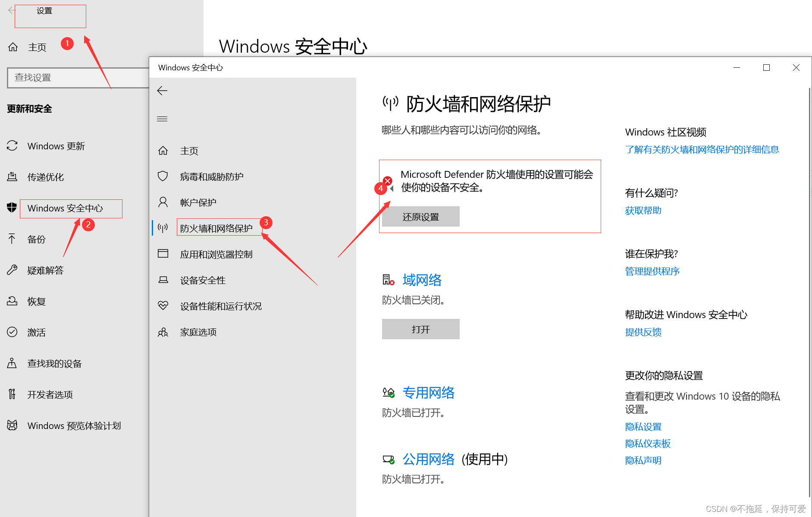The height and width of the screenshot is (517, 812).
Task: Click the backup arrow icon in Settings
Action: (x=12, y=239)
